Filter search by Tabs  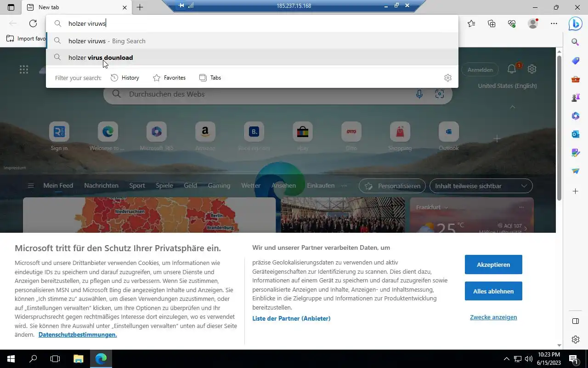point(210,78)
